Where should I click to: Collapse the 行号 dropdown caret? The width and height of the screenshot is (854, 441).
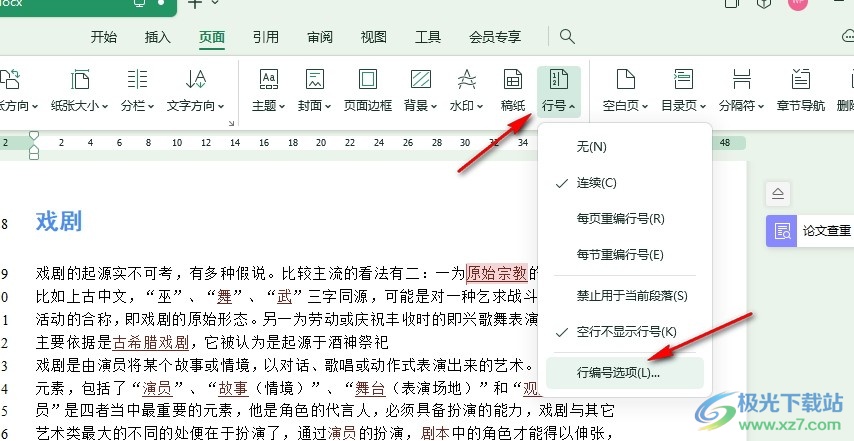pos(572,106)
